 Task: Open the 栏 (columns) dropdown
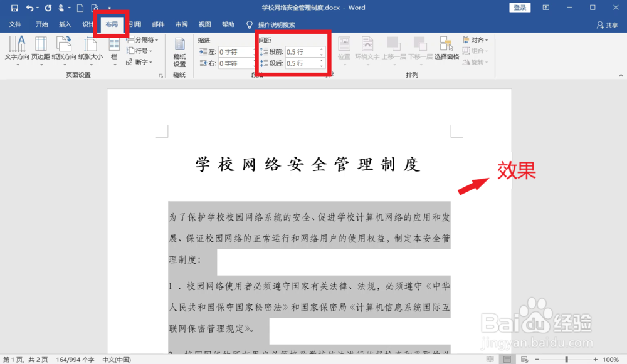(113, 50)
